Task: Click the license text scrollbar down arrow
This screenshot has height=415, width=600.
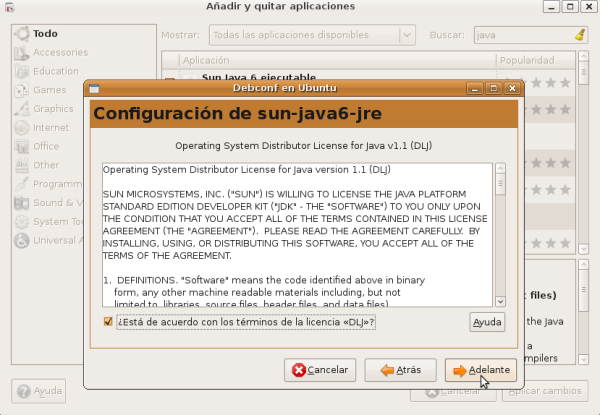Action: click(x=500, y=300)
